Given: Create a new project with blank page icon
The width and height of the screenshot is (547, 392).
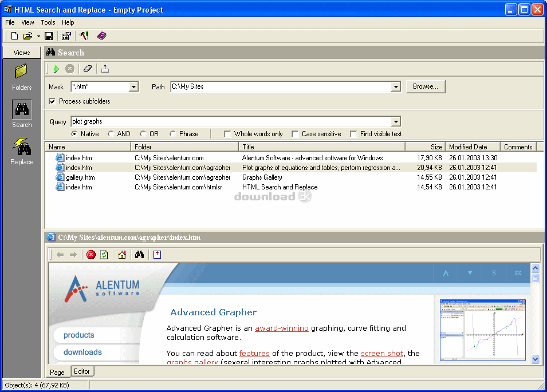Looking at the screenshot, I should [14, 36].
